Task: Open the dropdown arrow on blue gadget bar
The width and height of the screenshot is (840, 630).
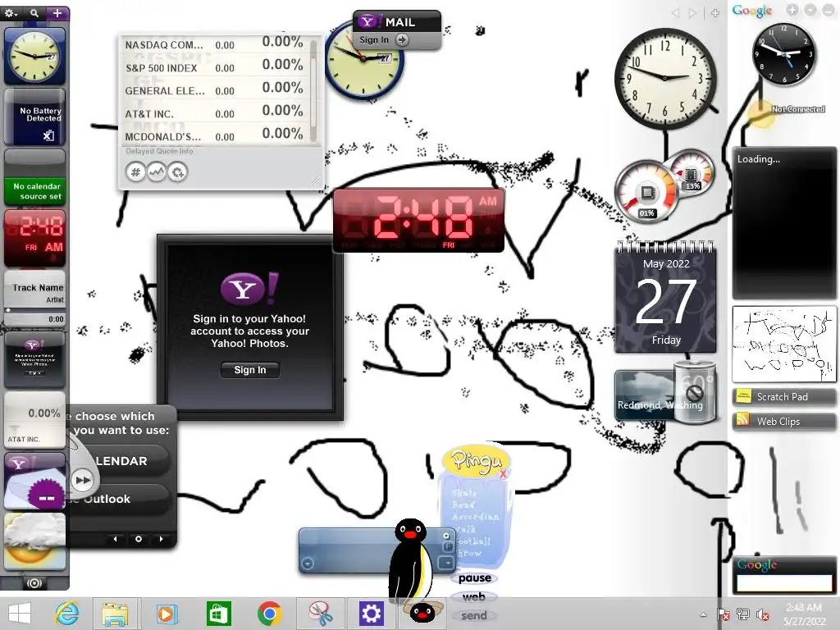Action: point(447,563)
